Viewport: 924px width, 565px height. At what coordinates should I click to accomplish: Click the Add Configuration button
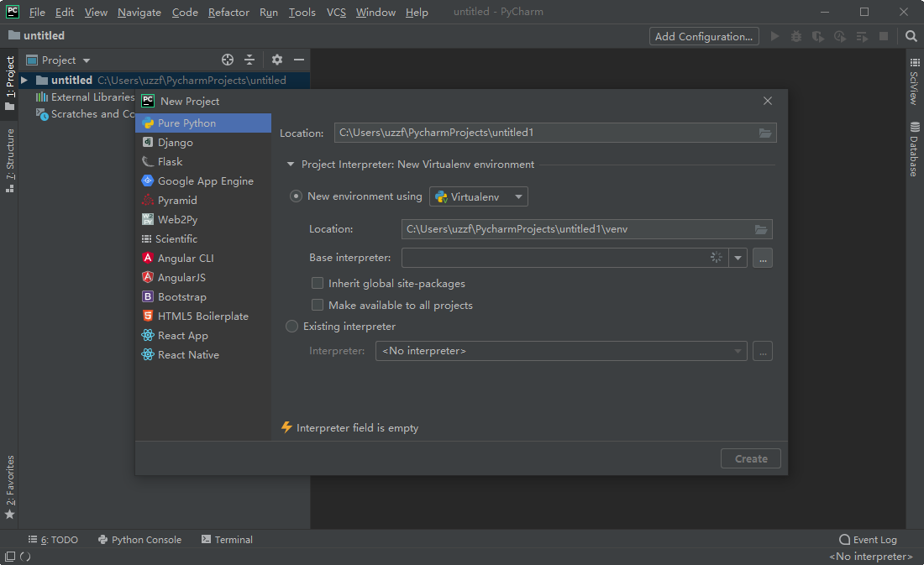click(704, 37)
